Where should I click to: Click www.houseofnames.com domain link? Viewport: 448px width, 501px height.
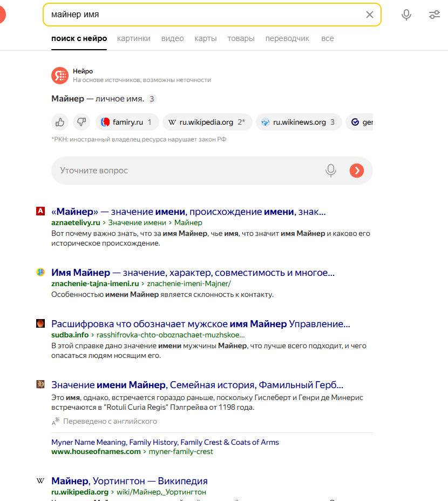(96, 451)
